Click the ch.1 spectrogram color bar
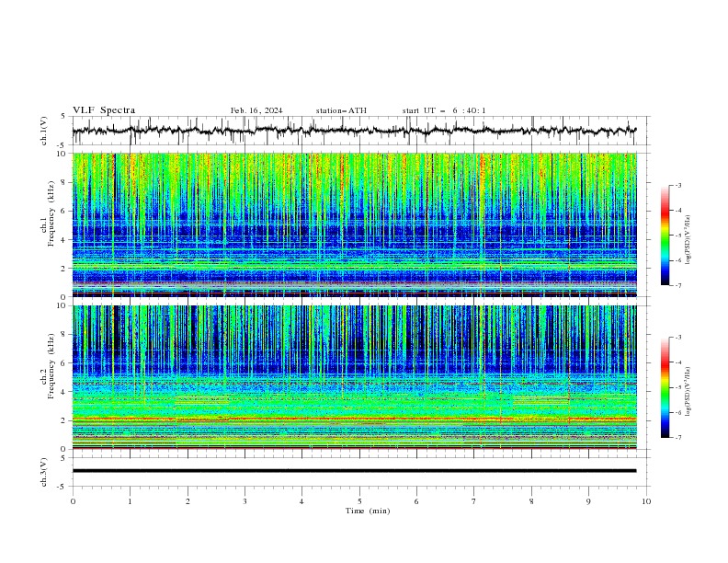The image size is (728, 563). (x=665, y=236)
